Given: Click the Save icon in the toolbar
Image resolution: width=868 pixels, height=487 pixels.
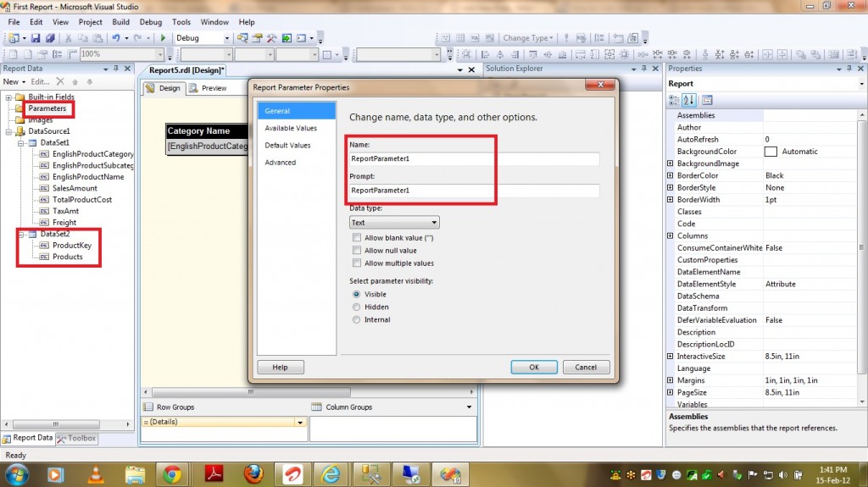Looking at the screenshot, I should tap(36, 38).
